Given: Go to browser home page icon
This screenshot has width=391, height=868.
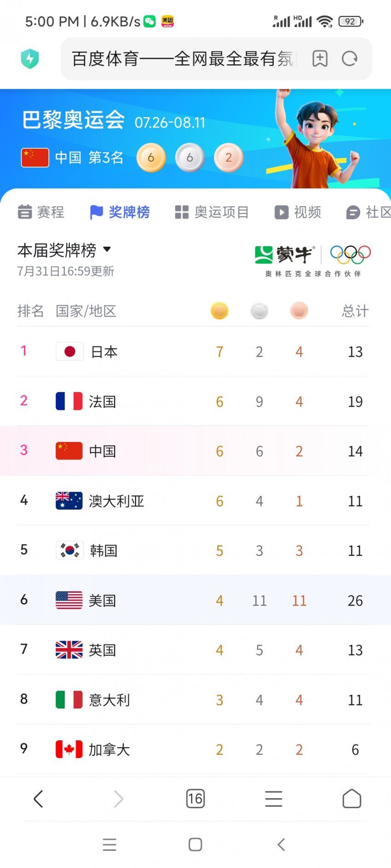Looking at the screenshot, I should [x=352, y=799].
